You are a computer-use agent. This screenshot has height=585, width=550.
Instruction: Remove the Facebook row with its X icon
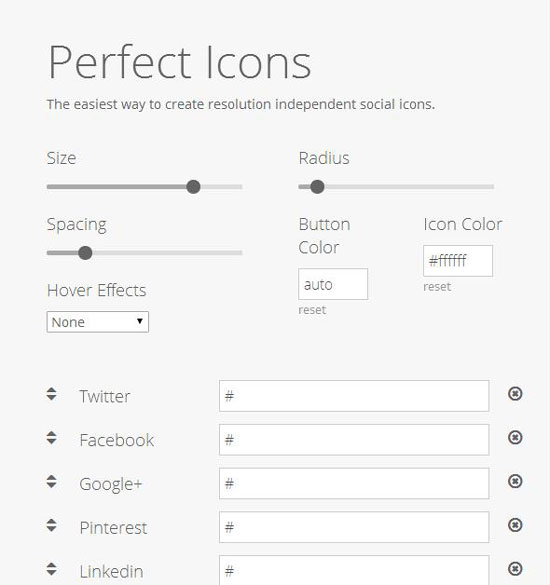click(x=515, y=437)
